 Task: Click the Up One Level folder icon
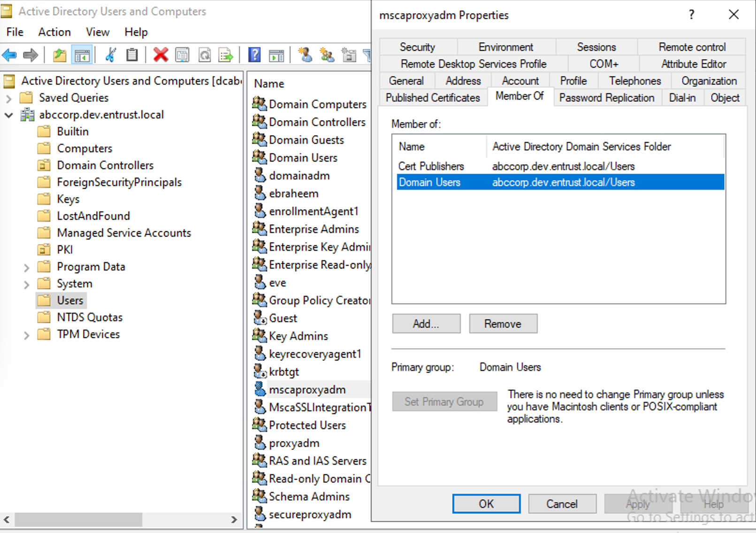click(60, 55)
